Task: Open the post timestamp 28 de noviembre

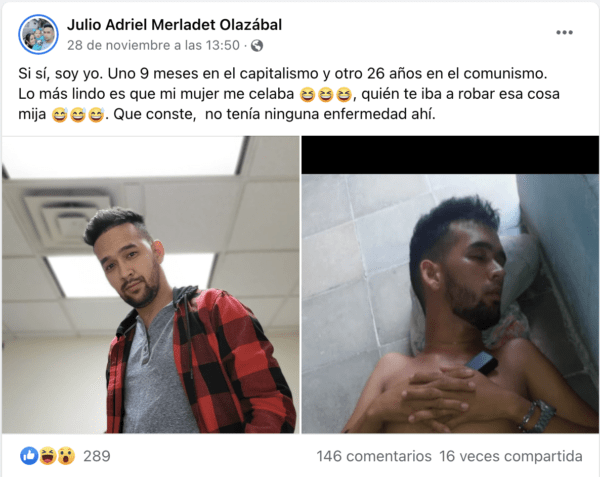Action: click(x=153, y=45)
